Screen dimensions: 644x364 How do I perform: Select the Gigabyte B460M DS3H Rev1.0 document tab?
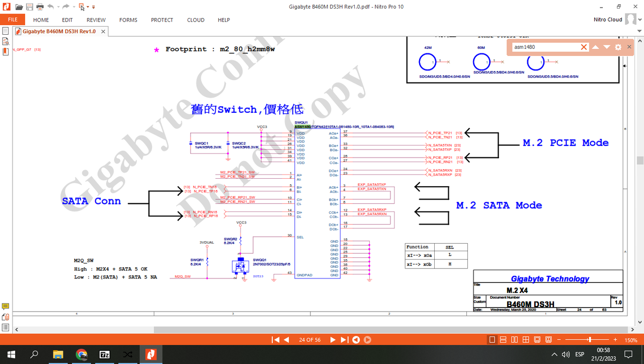pyautogui.click(x=59, y=31)
